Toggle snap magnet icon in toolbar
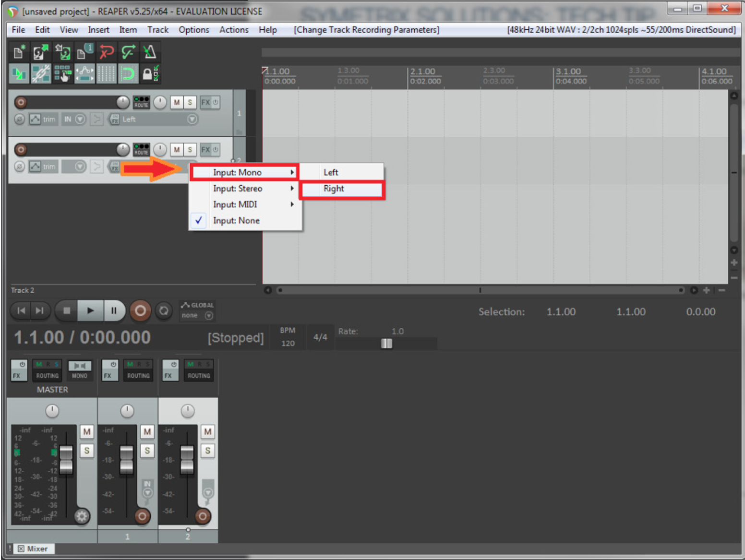 [128, 74]
